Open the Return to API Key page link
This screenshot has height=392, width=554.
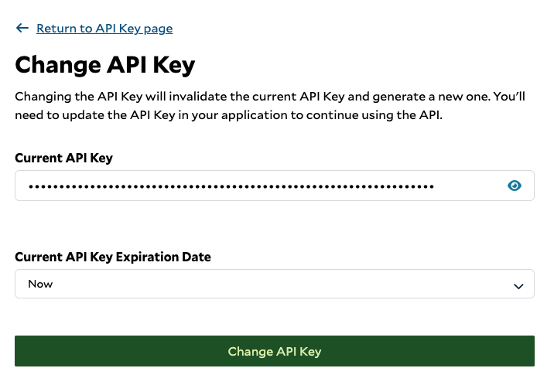click(x=104, y=29)
